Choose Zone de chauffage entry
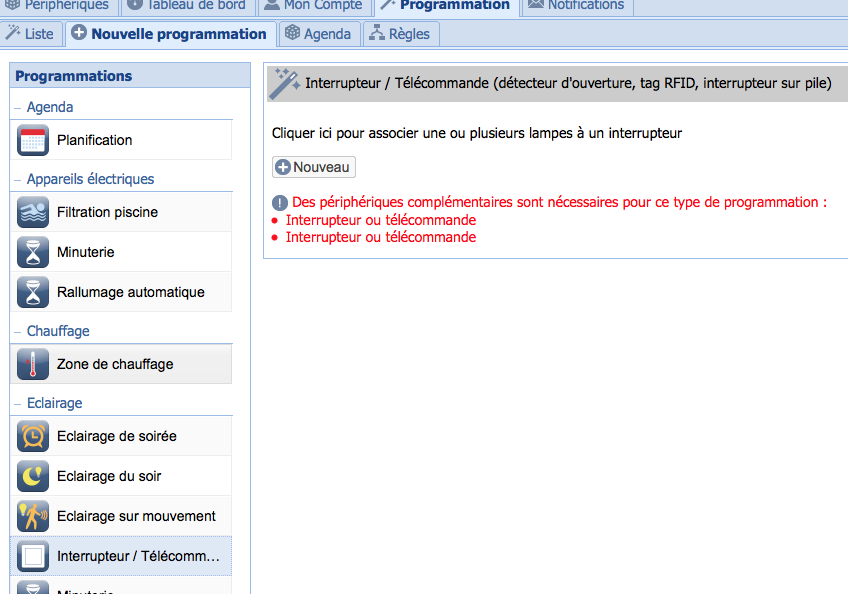 (x=121, y=364)
